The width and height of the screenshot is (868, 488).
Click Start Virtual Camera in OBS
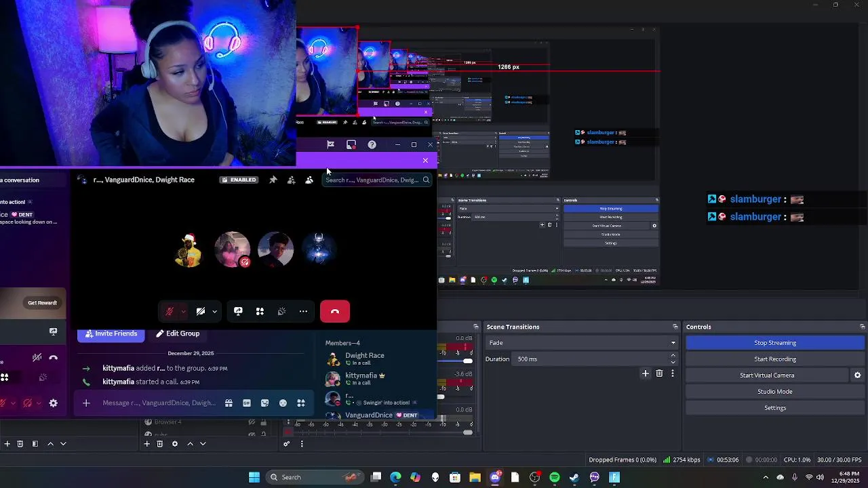[767, 375]
